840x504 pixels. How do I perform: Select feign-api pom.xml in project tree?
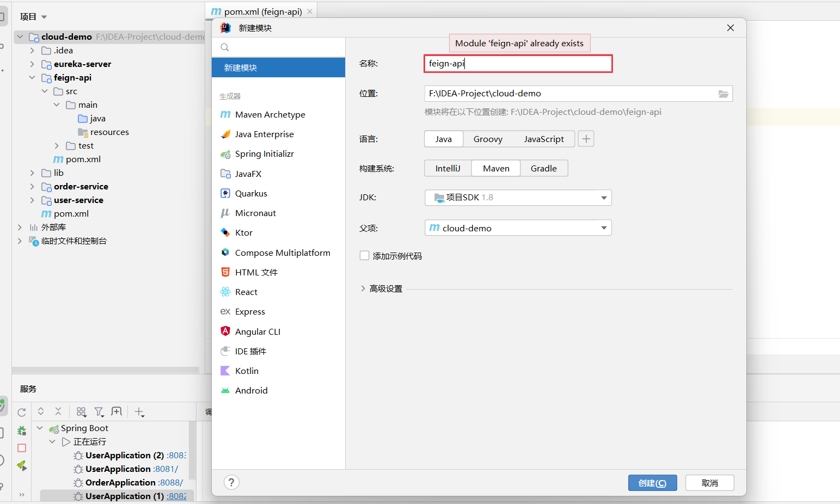point(77,159)
